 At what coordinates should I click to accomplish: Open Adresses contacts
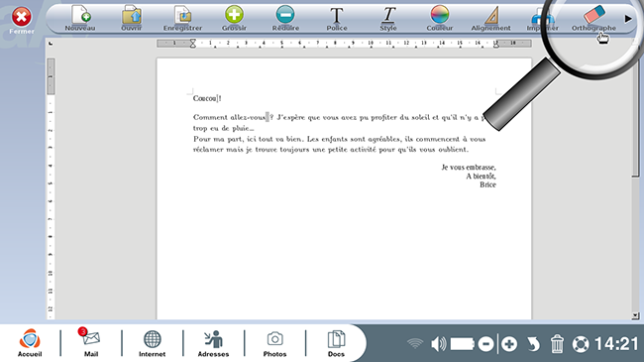click(x=213, y=342)
